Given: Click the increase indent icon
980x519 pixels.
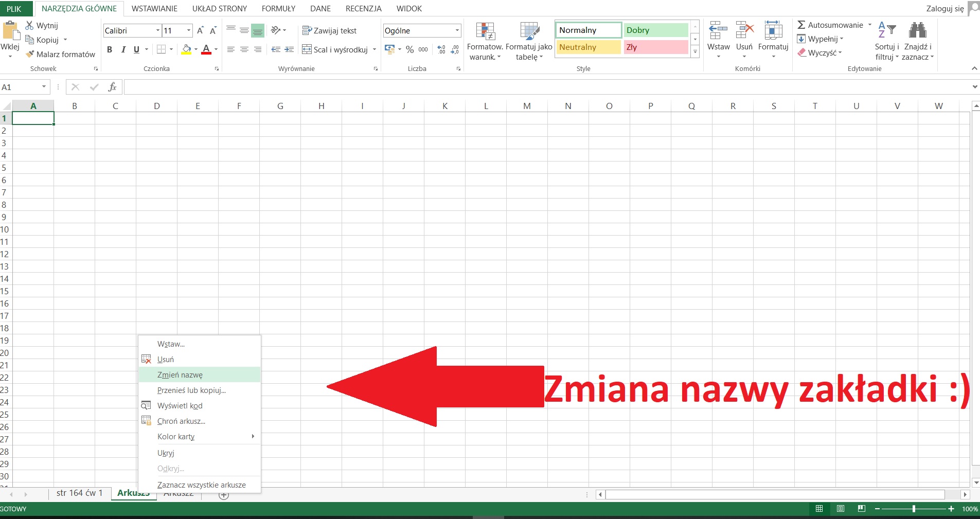Looking at the screenshot, I should tap(289, 49).
